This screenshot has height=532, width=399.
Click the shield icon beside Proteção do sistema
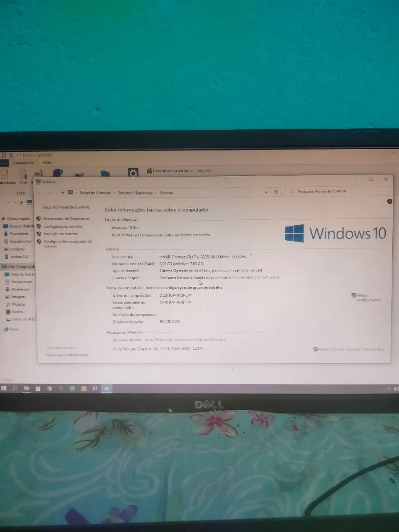(39, 234)
